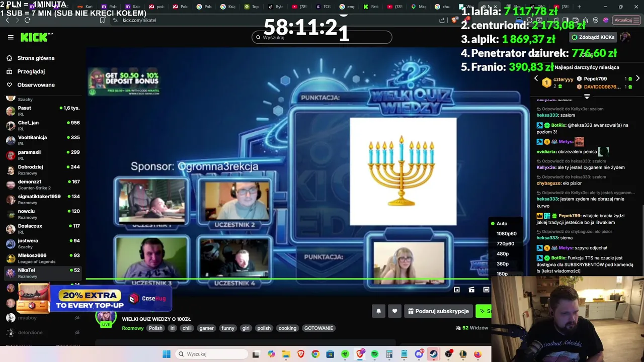644x362 pixels.
Task: Select the NikaTel channel in the sidebar
Action: point(42,273)
